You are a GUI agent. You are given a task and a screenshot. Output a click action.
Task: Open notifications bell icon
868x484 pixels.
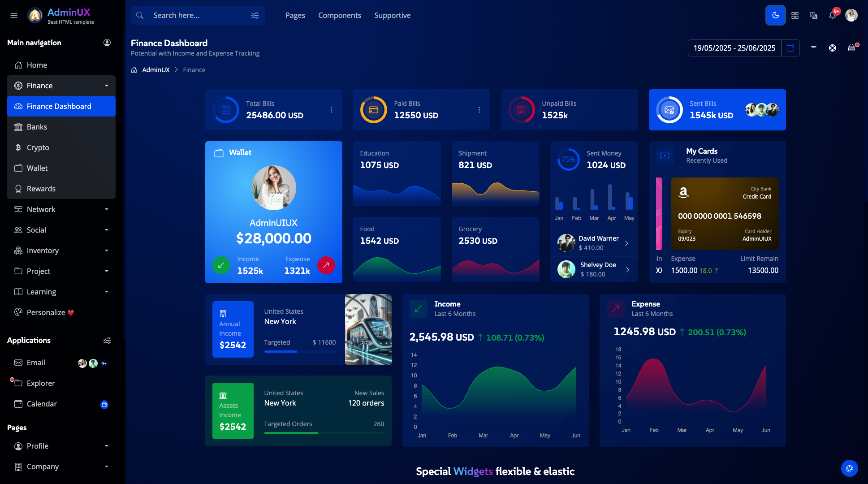click(832, 15)
